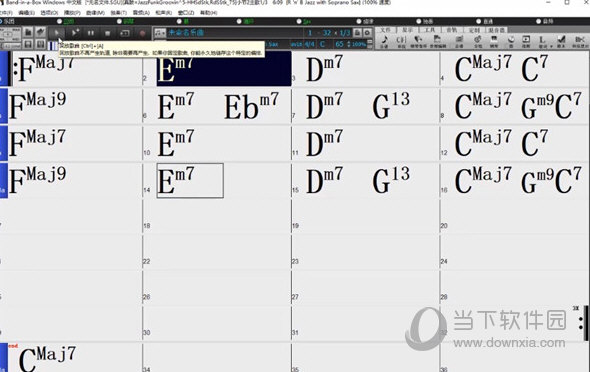The width and height of the screenshot is (590, 372).
Task: Select the Soloist (独奏) track radio button
Action: click(419, 21)
